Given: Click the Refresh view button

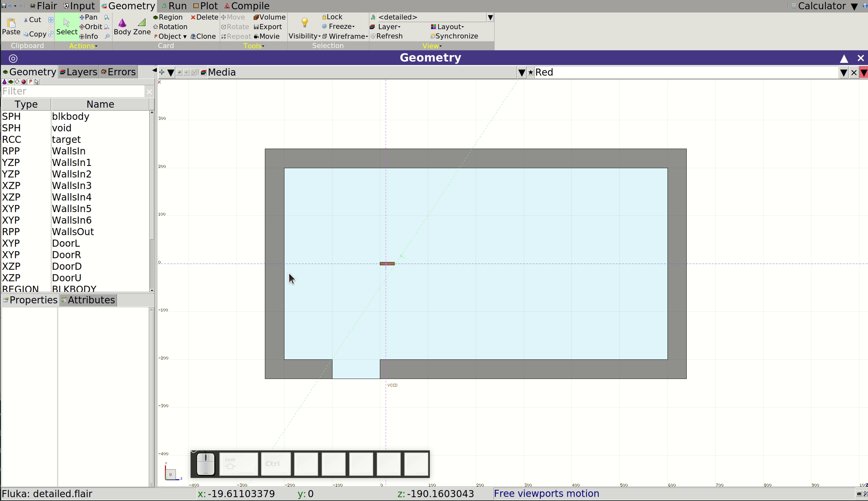Looking at the screenshot, I should pyautogui.click(x=386, y=36).
